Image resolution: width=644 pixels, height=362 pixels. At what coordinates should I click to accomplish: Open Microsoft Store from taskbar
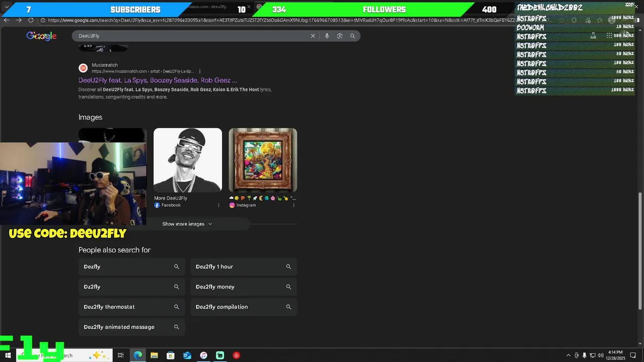tap(171, 355)
